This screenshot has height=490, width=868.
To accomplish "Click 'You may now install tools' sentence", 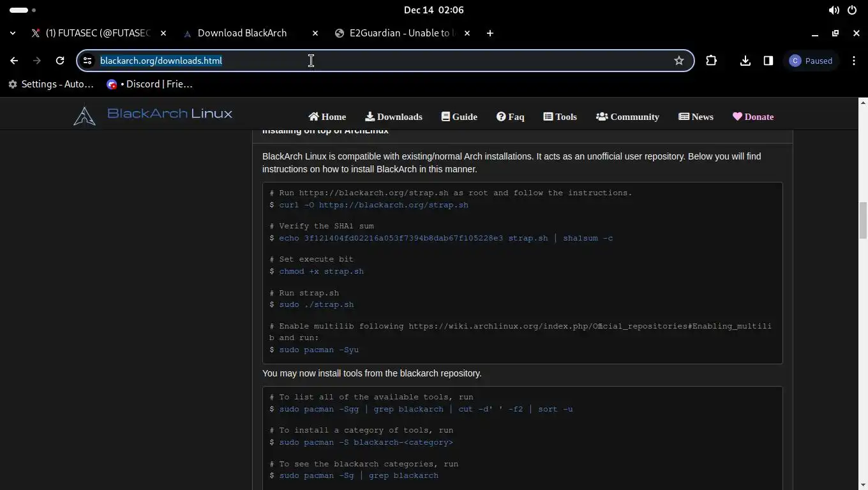I will [372, 373].
